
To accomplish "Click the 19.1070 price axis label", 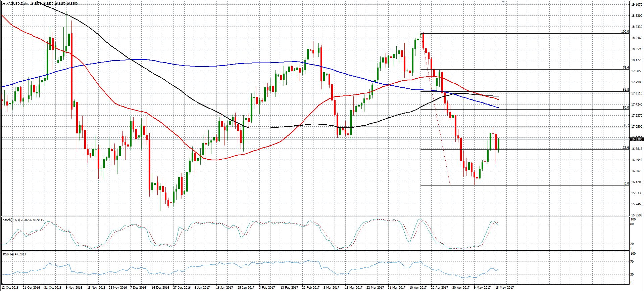I will (x=637, y=5).
